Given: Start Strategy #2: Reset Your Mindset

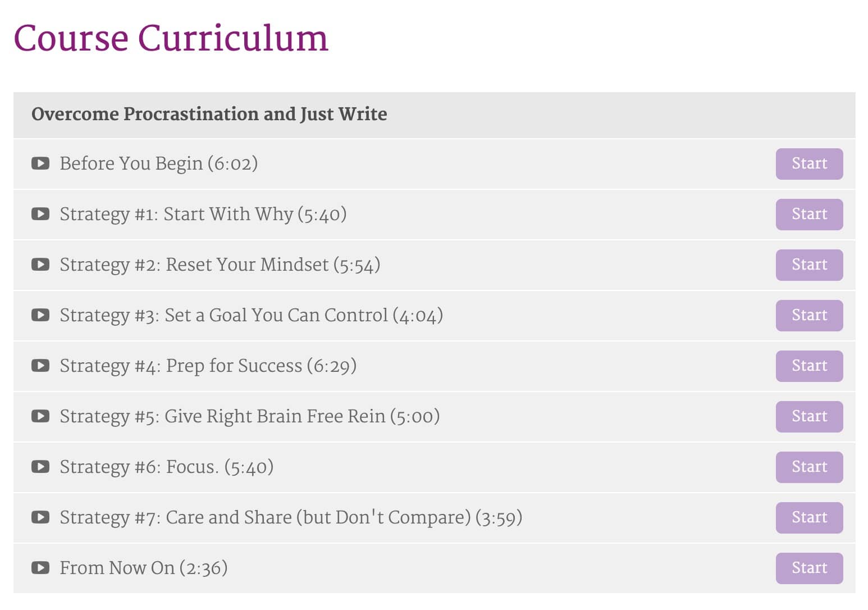Looking at the screenshot, I should pos(809,265).
